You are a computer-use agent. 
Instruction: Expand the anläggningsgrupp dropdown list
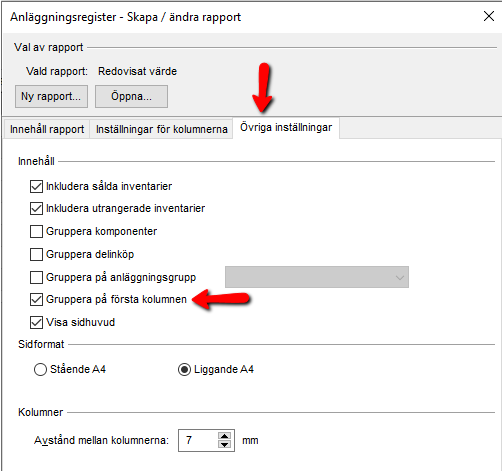click(317, 277)
